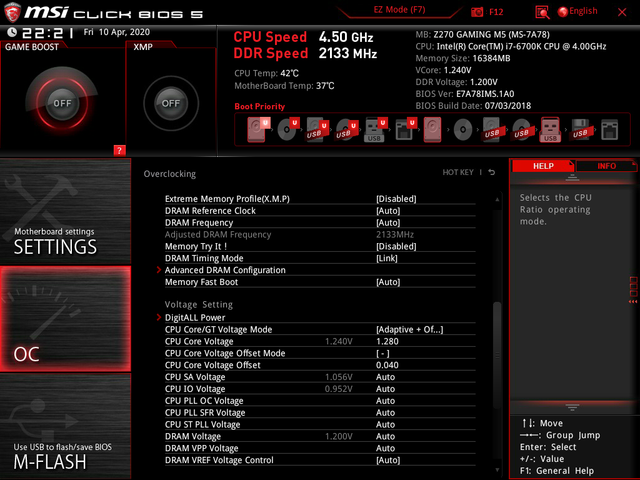Click the settings list scrollbar thumb
The height and width of the screenshot is (480, 640).
click(x=497, y=355)
